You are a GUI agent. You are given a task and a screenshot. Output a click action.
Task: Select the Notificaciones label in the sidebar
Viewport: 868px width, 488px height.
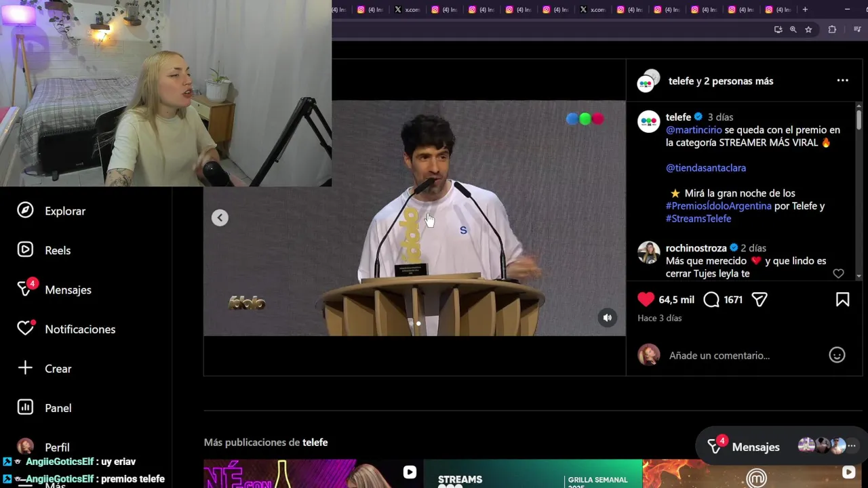[80, 329]
